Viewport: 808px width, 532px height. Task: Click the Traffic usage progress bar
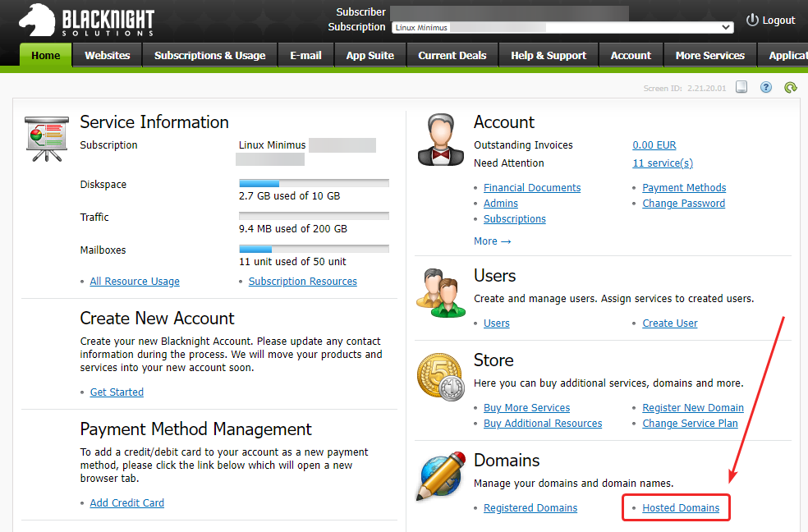click(314, 216)
